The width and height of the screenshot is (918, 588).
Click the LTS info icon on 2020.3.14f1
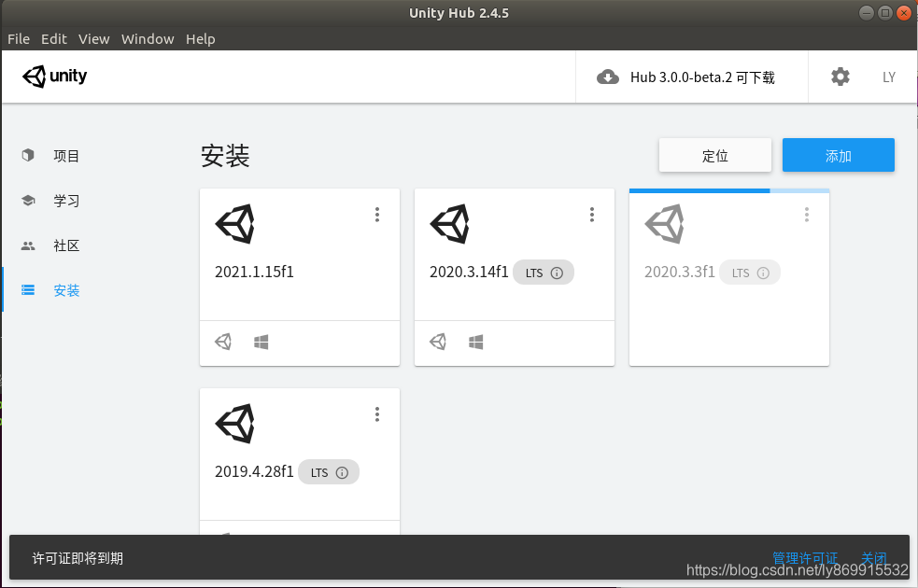point(557,273)
